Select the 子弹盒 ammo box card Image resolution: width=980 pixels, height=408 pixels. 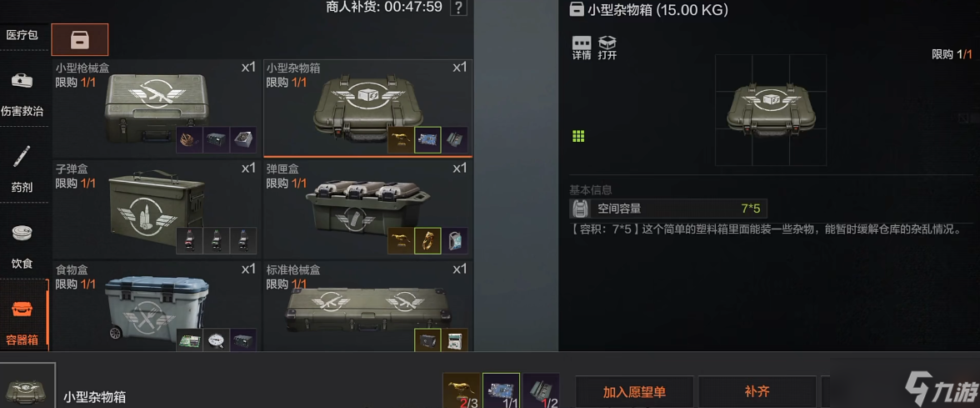(x=157, y=209)
